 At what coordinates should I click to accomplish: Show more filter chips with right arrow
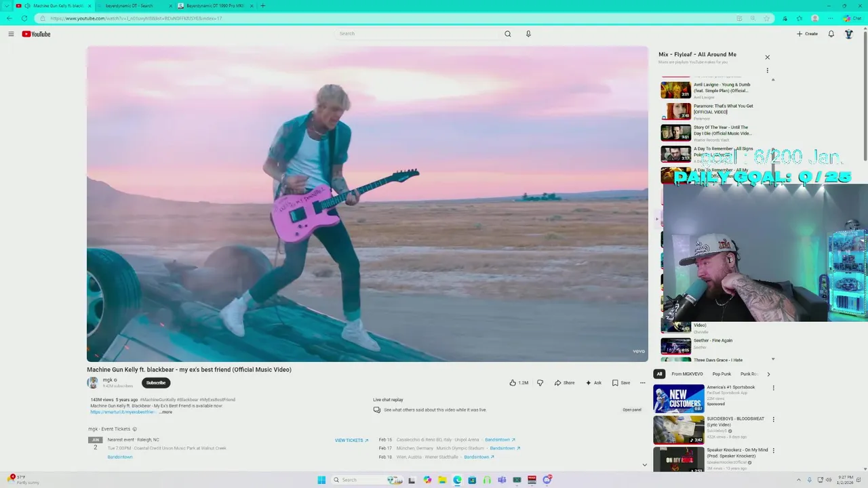tap(768, 374)
